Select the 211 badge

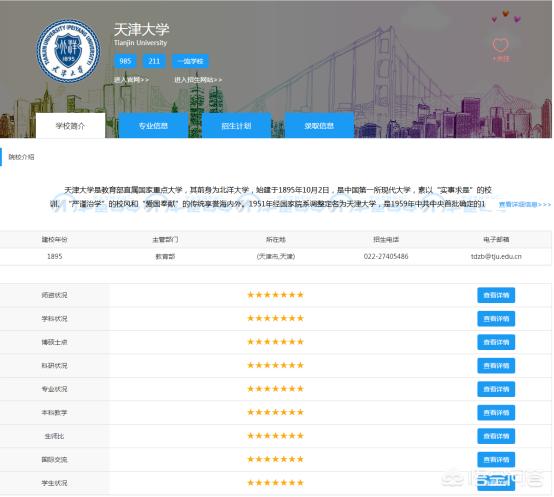154,61
